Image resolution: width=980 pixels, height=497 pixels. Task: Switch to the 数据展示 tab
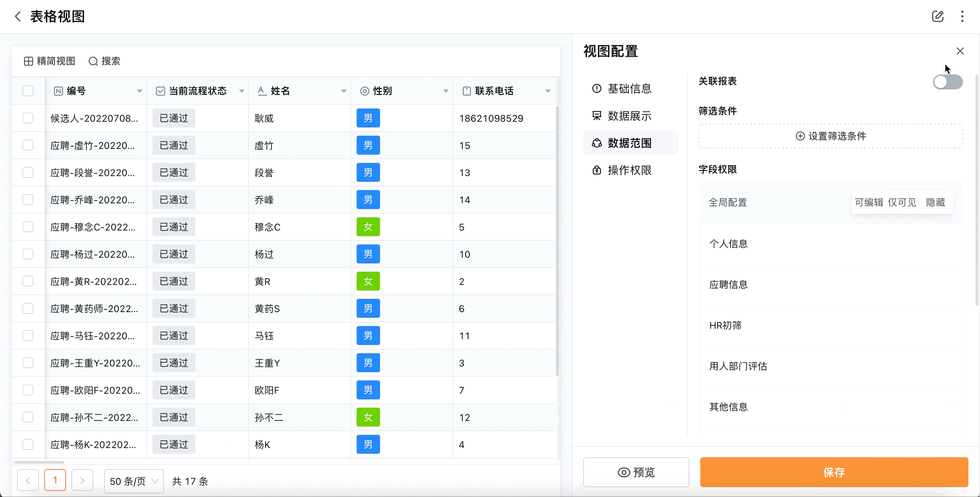click(x=631, y=116)
